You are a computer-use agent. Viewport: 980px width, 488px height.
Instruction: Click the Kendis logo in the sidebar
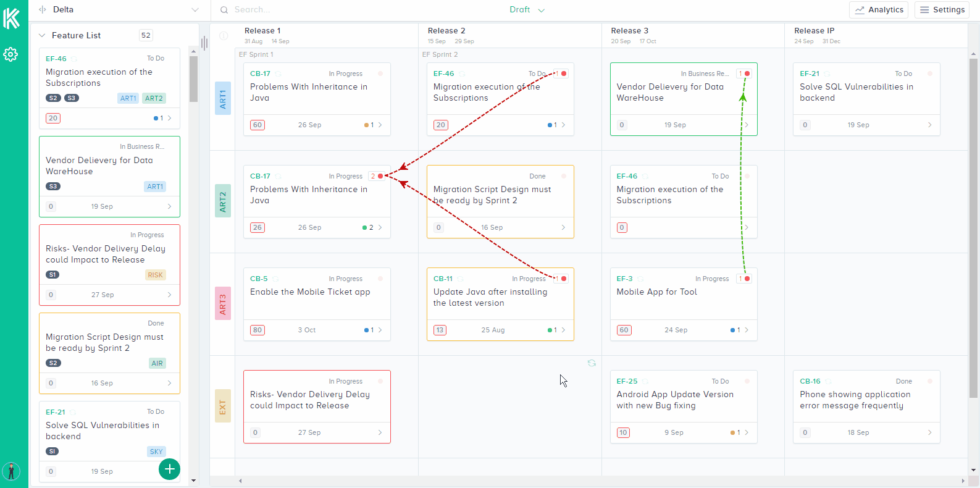pos(12,19)
